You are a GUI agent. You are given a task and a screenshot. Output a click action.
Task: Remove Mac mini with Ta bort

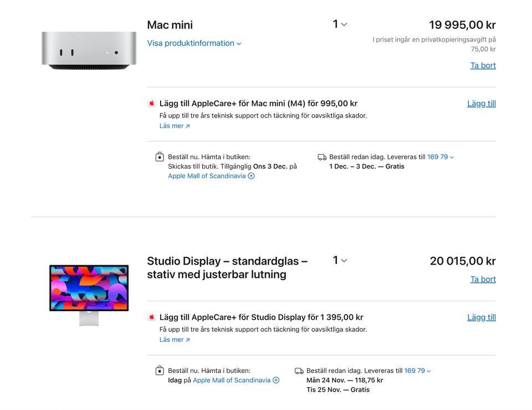(483, 65)
